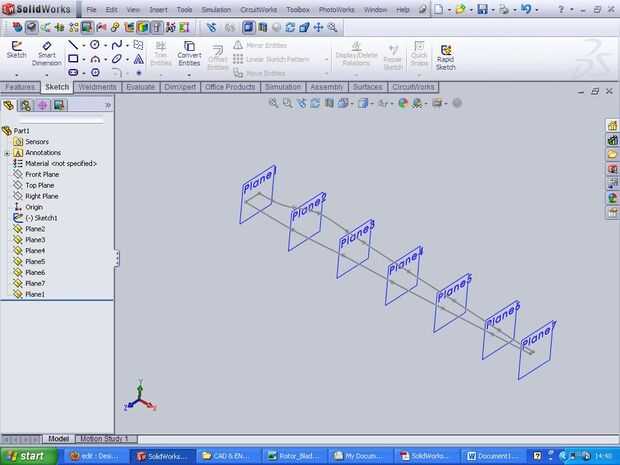Open the CAD & EN... folder taskbar button
Viewport: 620px width, 465px height.
[227, 456]
